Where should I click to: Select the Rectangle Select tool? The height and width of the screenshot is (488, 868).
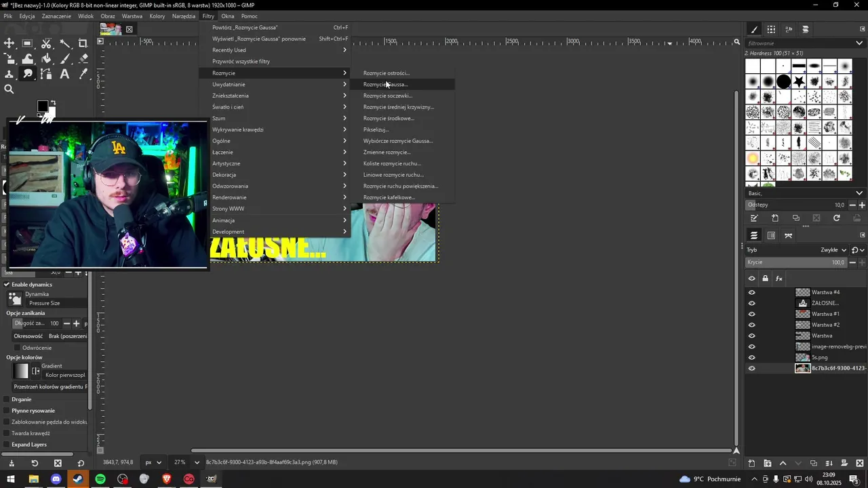(x=28, y=43)
